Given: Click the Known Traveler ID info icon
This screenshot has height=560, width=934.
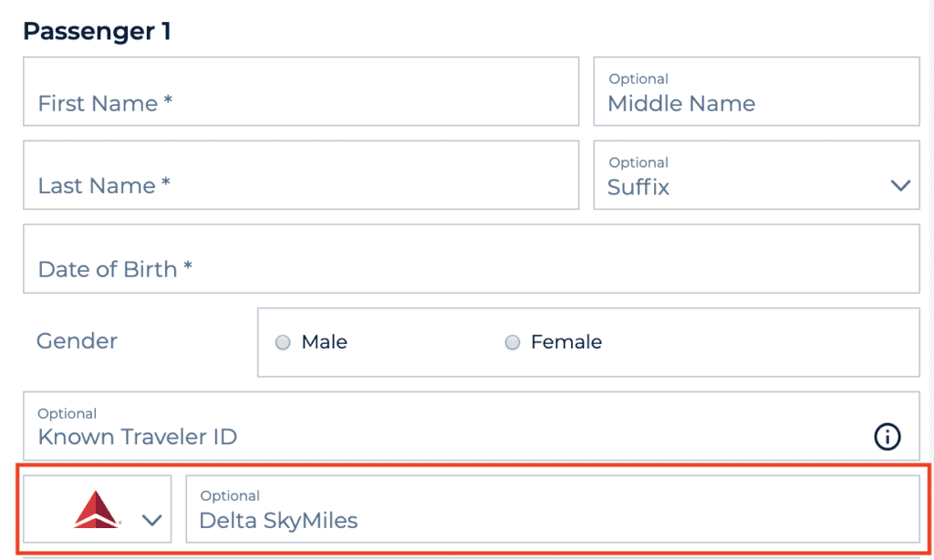Looking at the screenshot, I should coord(887,437).
